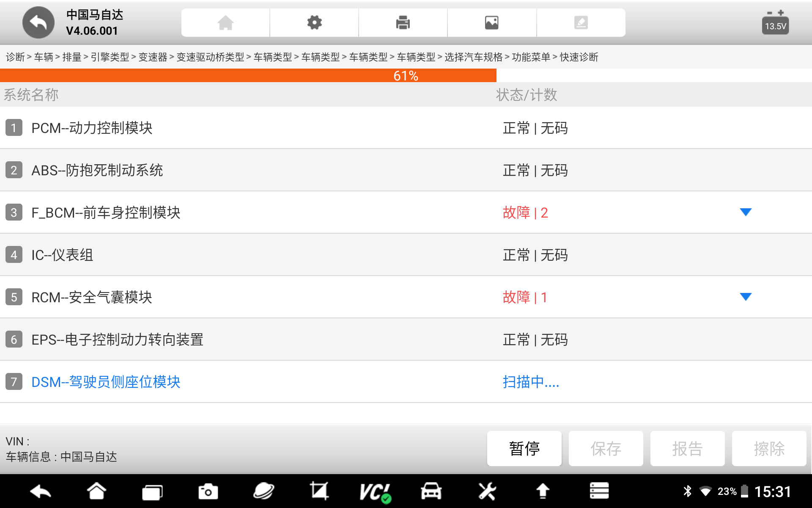Viewport: 812px width, 508px height.
Task: Tap the crop screenshot icon in bottom bar
Action: pyautogui.click(x=319, y=491)
